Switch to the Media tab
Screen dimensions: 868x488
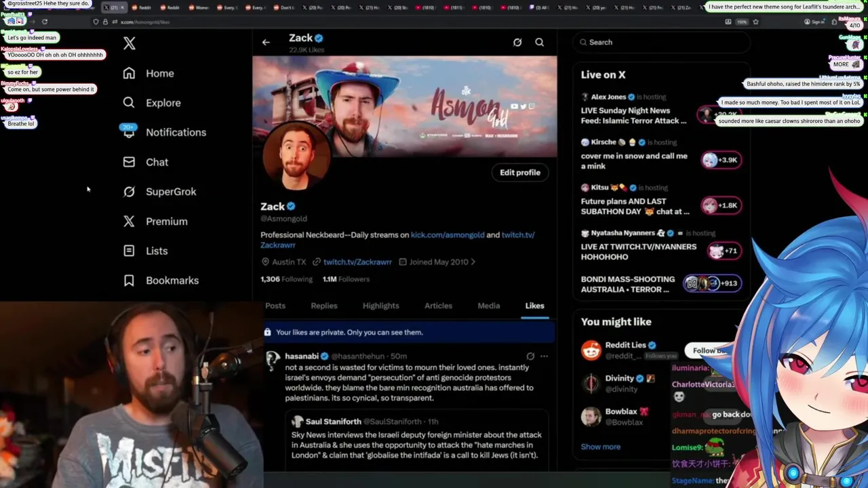click(x=488, y=306)
